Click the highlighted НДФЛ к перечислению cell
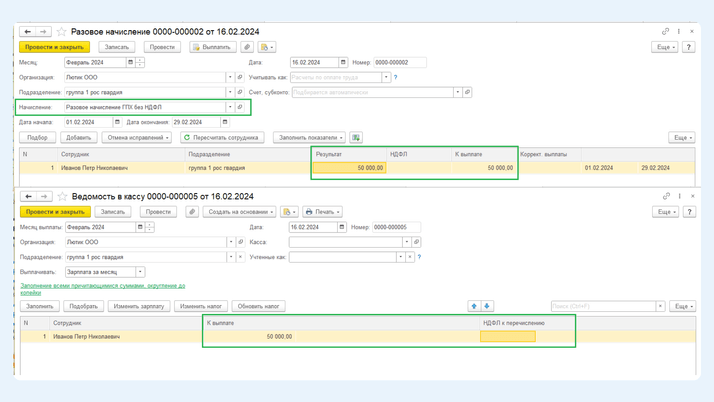 tap(507, 337)
